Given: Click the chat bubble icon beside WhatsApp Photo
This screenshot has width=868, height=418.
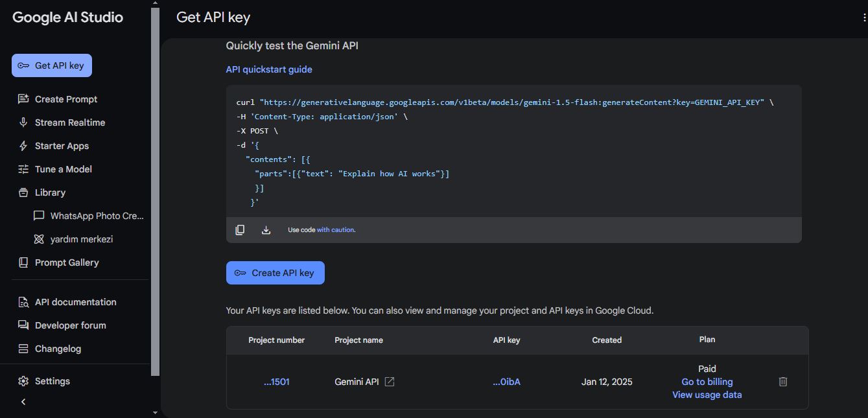Looking at the screenshot, I should (39, 216).
